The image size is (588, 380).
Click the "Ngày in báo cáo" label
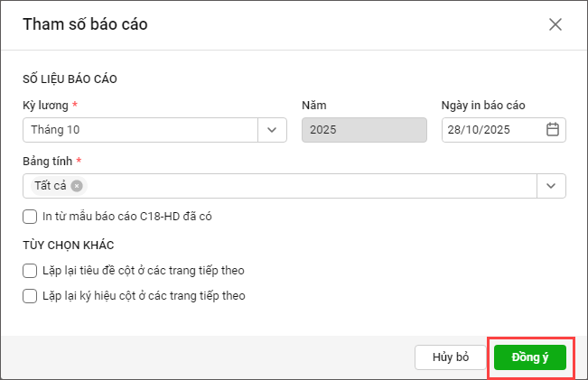coord(483,106)
